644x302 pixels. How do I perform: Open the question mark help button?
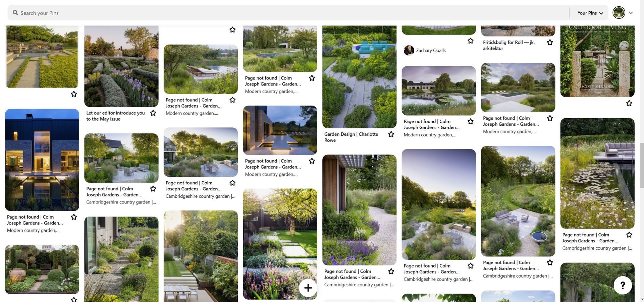coord(623,285)
